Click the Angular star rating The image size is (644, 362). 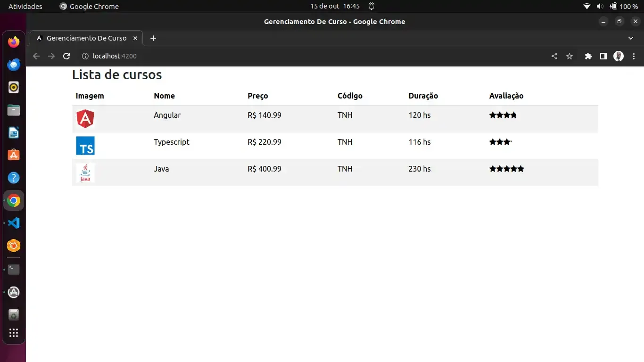pyautogui.click(x=503, y=115)
